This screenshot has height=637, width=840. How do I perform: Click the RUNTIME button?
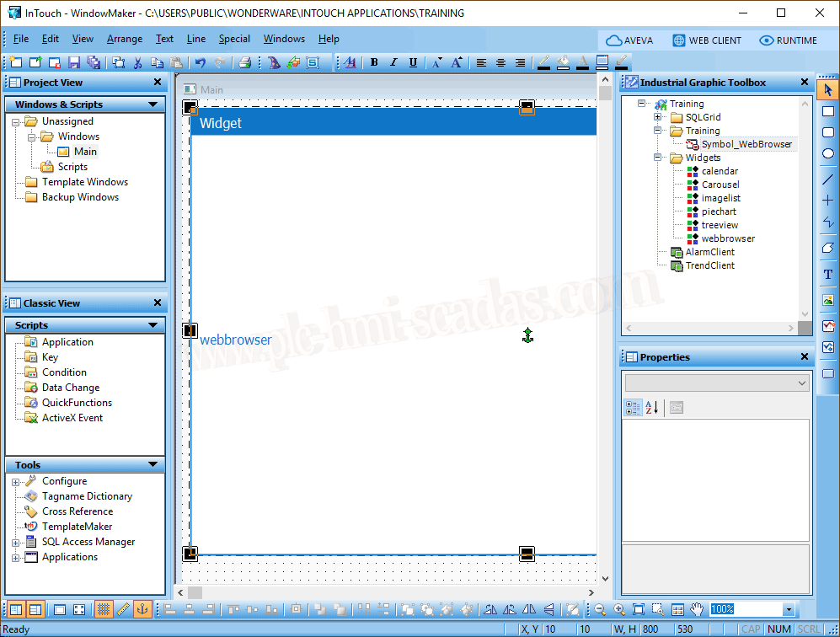[788, 40]
